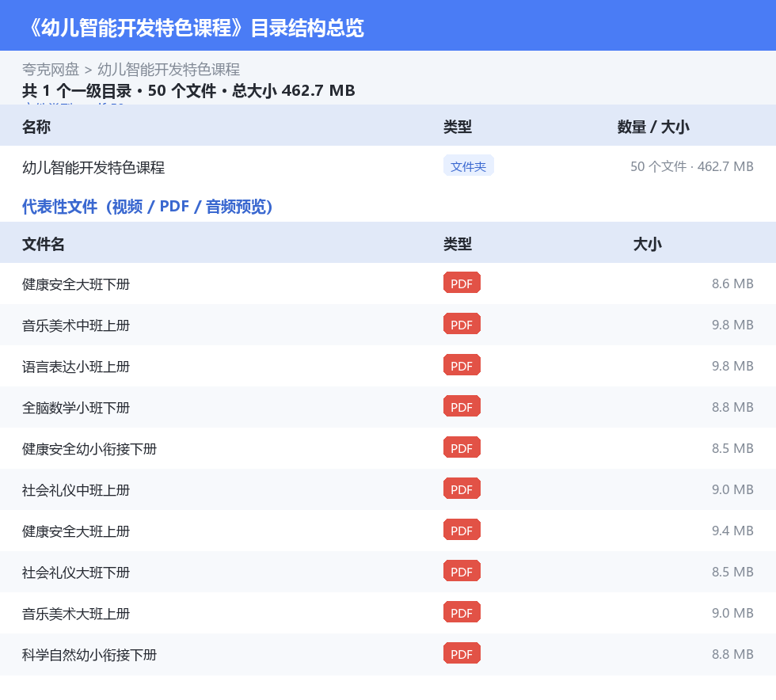Click PDF badge for 音乐美术大班上册
The image size is (776, 700).
point(462,611)
